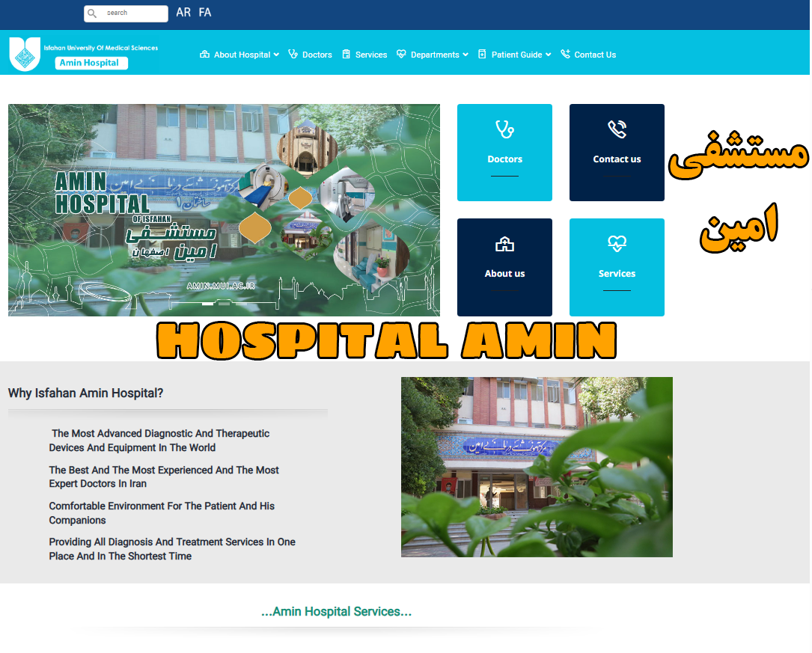Click the phone icon beside Contact Us menu
The image size is (812, 653).
(x=566, y=55)
